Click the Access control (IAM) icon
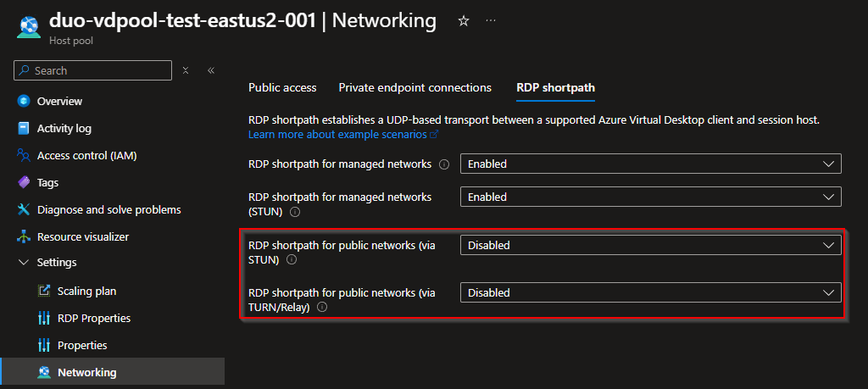868x389 pixels. pos(24,155)
